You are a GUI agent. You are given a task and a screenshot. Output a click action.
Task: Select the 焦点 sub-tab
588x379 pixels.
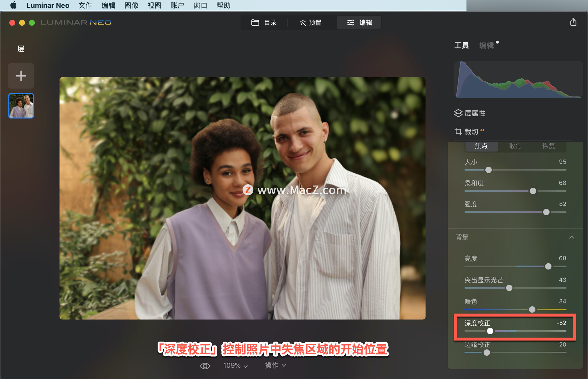tap(481, 146)
